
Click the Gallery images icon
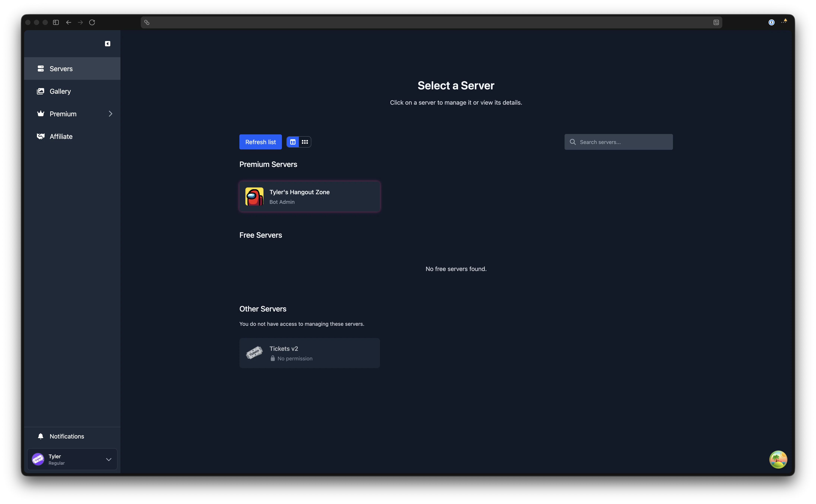41,91
